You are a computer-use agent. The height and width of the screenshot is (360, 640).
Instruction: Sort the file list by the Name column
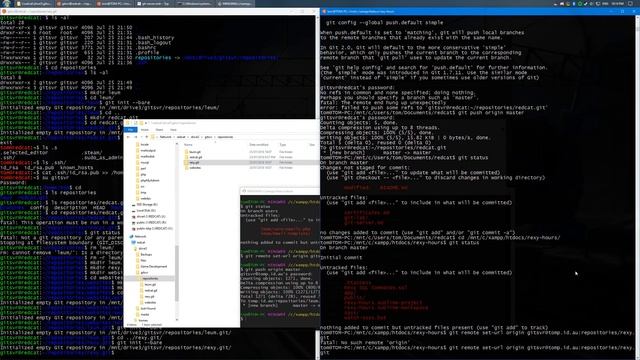(x=188, y=145)
